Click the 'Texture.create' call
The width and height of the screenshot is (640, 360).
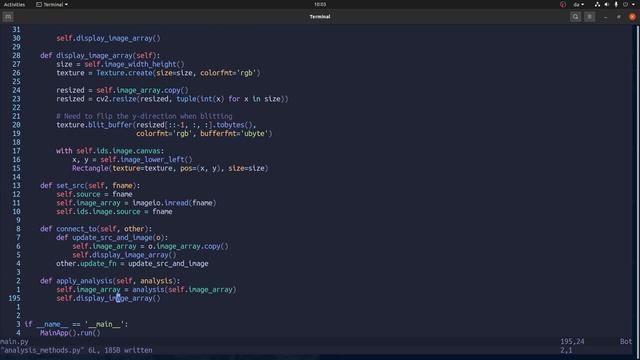tap(124, 73)
